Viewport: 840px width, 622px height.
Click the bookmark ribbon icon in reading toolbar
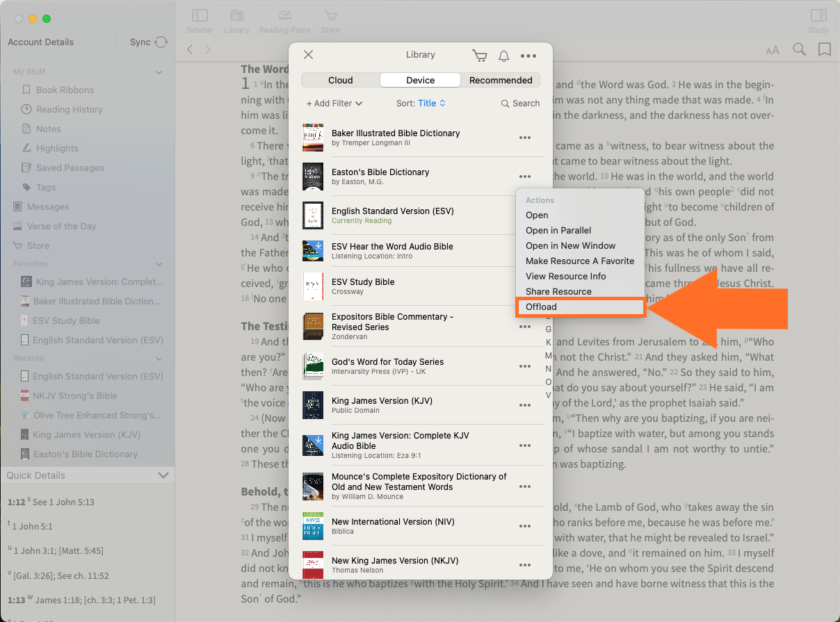(x=825, y=49)
